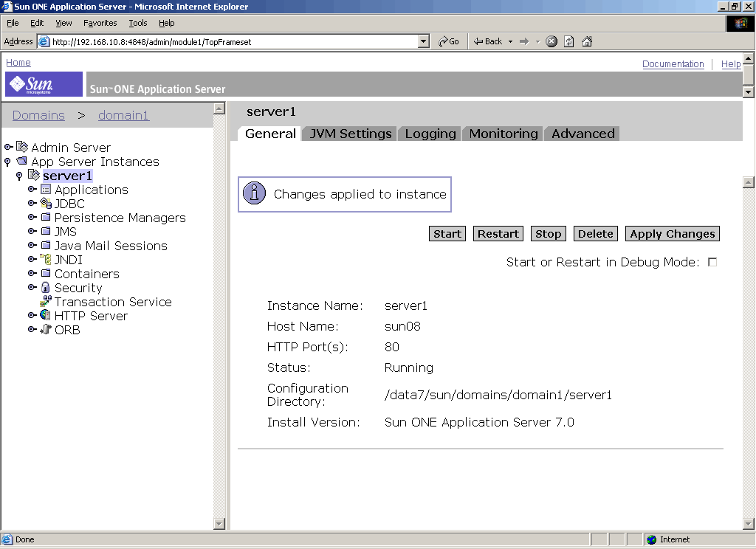Click the URL address input field

pyautogui.click(x=234, y=41)
